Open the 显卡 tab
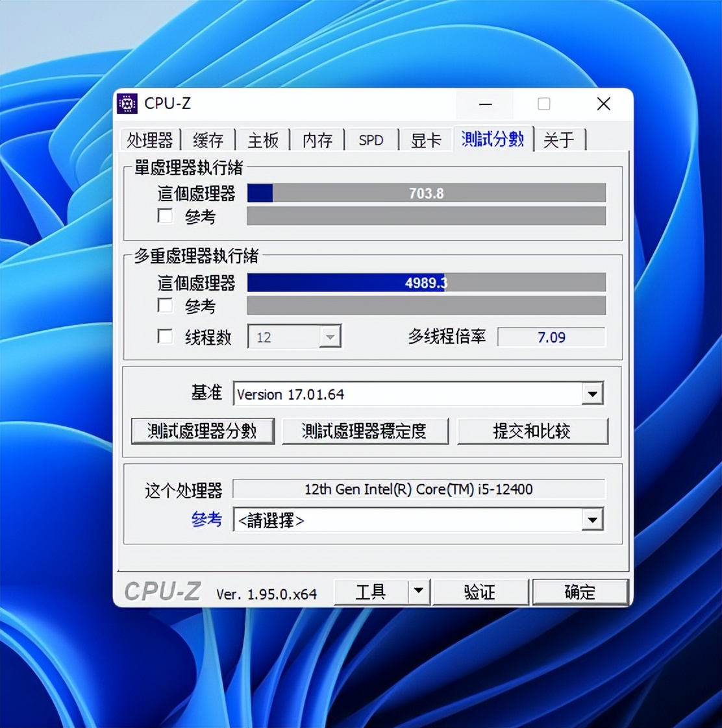This screenshot has width=722, height=728. (425, 140)
